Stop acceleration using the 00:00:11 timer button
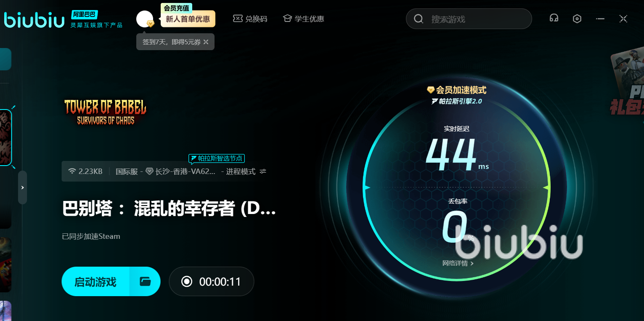The image size is (644, 321). point(212,281)
